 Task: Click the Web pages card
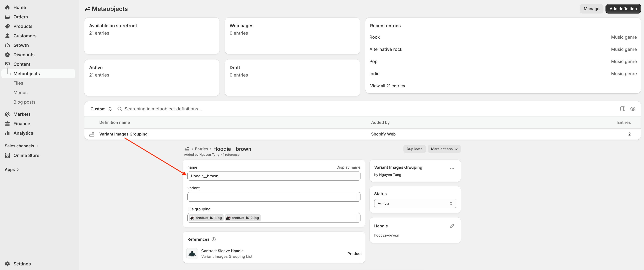[x=292, y=36]
